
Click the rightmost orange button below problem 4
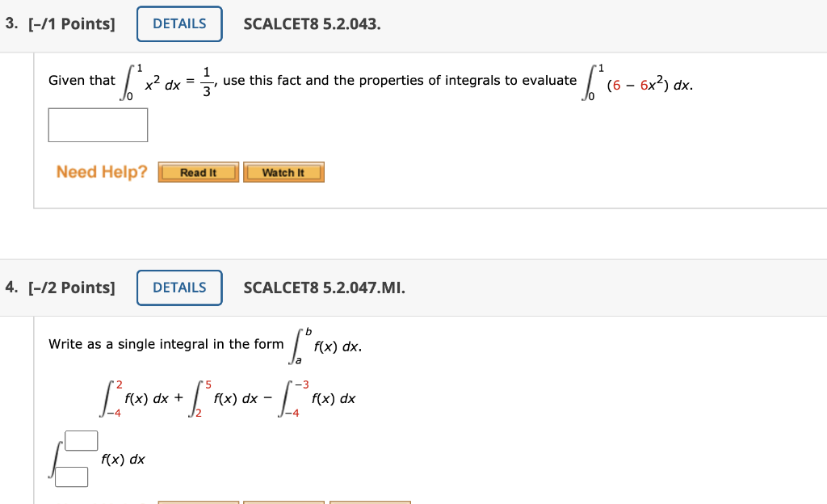[x=370, y=502]
